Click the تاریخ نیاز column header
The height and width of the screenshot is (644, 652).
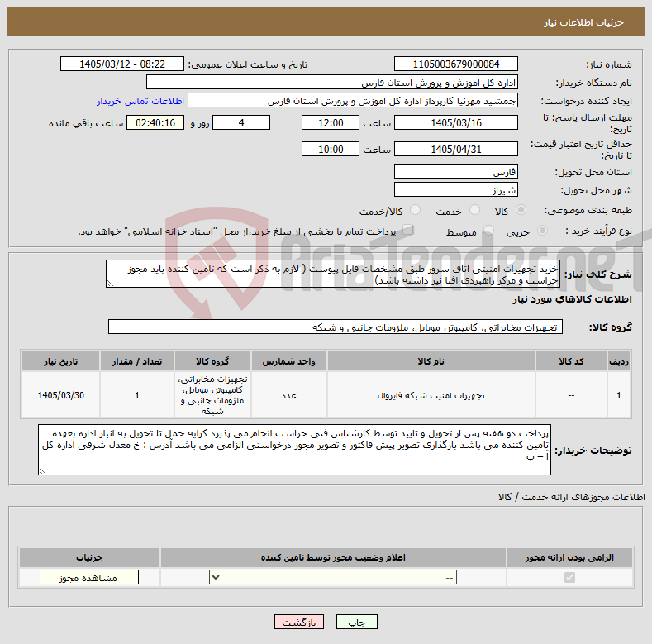click(60, 361)
